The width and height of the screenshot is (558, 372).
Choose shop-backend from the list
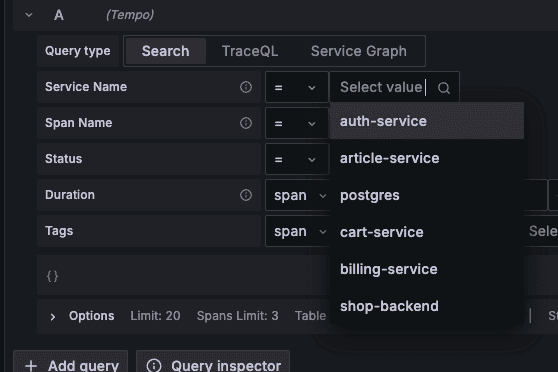coord(427,306)
